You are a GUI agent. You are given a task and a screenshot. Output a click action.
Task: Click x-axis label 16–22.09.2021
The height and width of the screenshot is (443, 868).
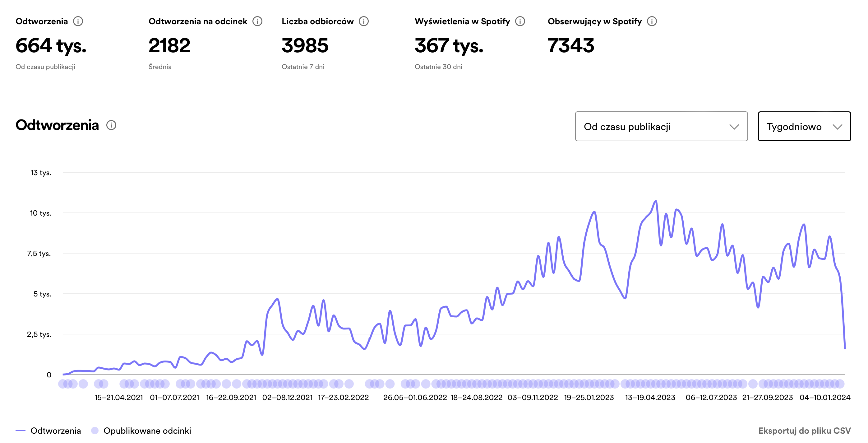coord(231,398)
